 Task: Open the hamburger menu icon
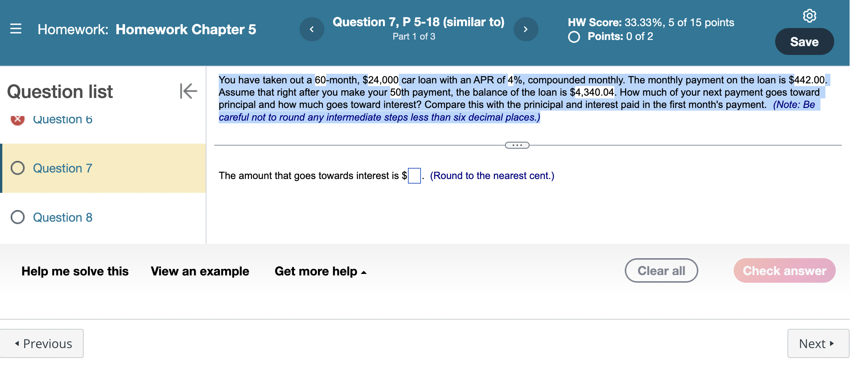click(x=16, y=29)
